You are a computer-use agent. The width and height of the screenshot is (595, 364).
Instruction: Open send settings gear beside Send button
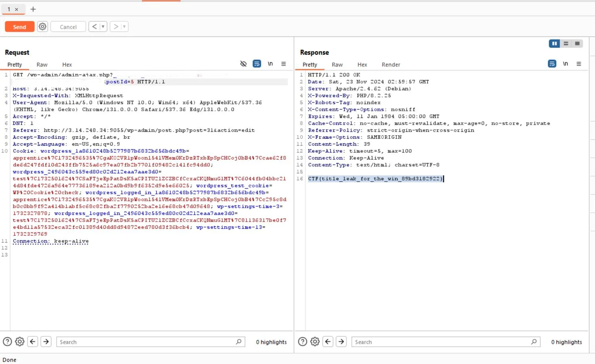(x=42, y=27)
